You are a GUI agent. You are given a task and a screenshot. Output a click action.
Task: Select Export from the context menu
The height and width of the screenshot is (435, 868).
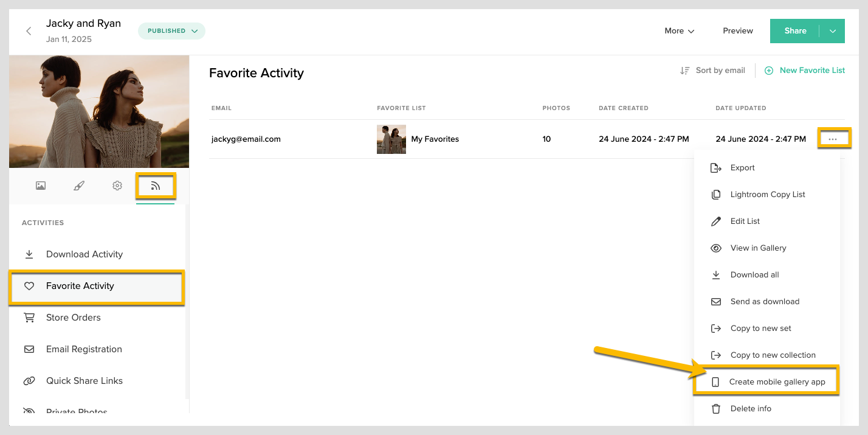742,167
